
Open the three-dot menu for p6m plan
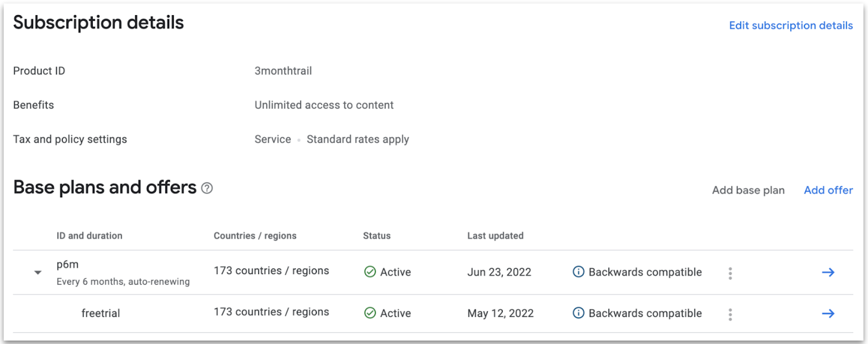pos(730,273)
